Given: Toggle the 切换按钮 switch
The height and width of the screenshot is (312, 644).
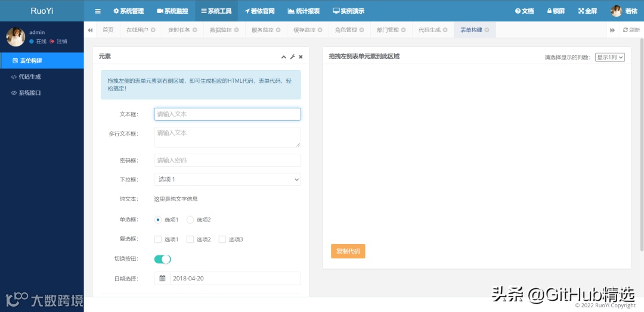Looking at the screenshot, I should (x=163, y=259).
